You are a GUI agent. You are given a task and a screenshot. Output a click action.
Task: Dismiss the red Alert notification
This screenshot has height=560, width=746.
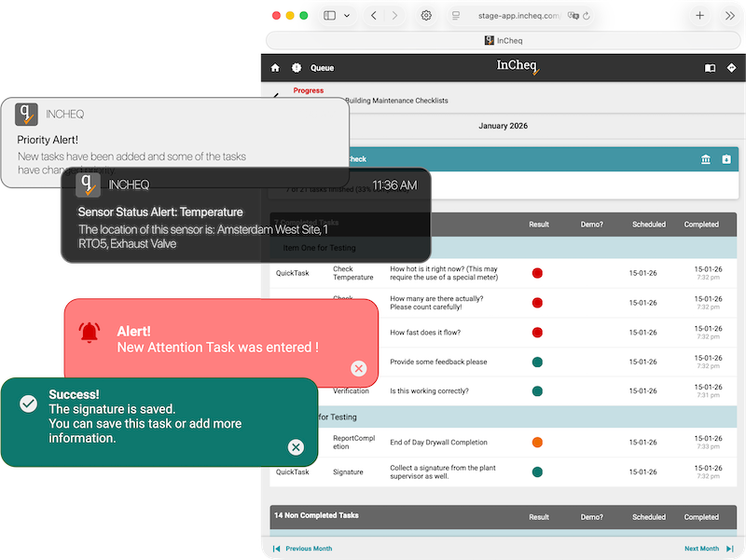tap(359, 368)
